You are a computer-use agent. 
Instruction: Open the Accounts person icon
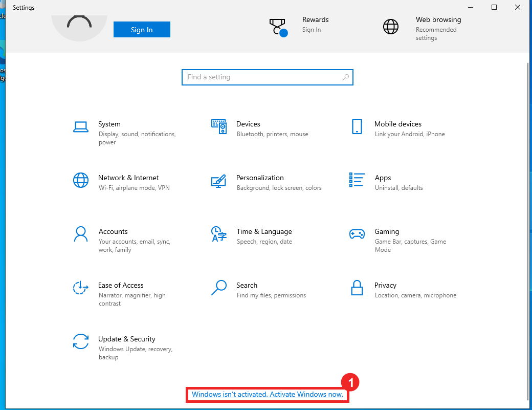(81, 234)
